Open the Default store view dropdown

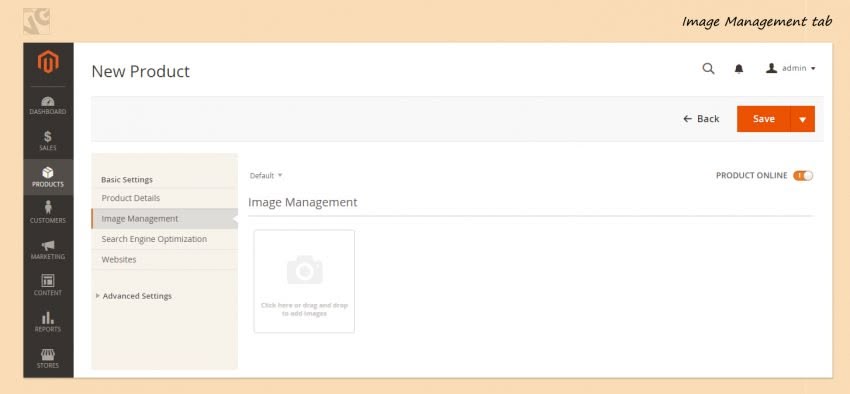tap(266, 176)
